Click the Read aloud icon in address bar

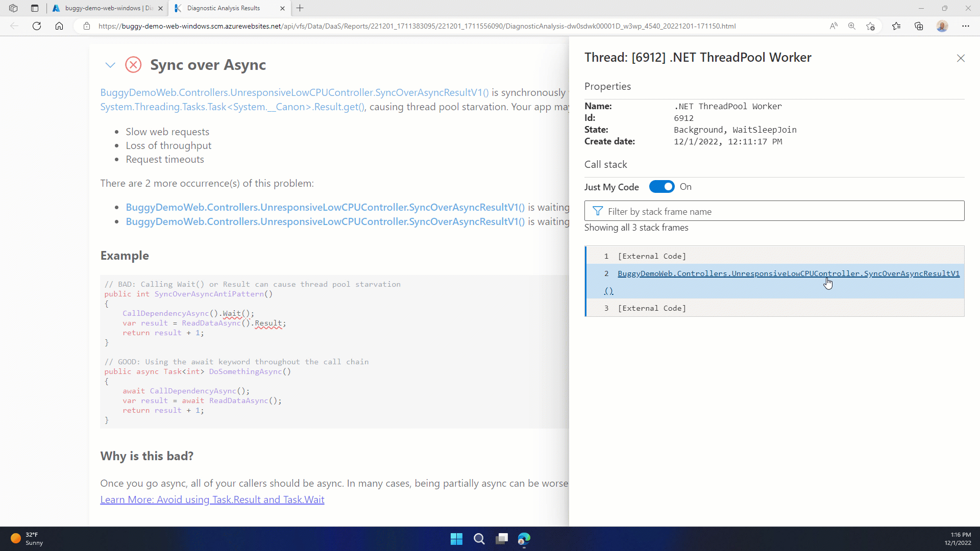[x=834, y=26]
